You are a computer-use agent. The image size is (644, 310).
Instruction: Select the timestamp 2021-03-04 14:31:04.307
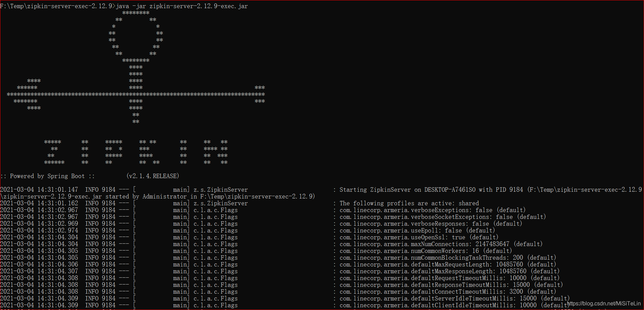[x=39, y=271]
